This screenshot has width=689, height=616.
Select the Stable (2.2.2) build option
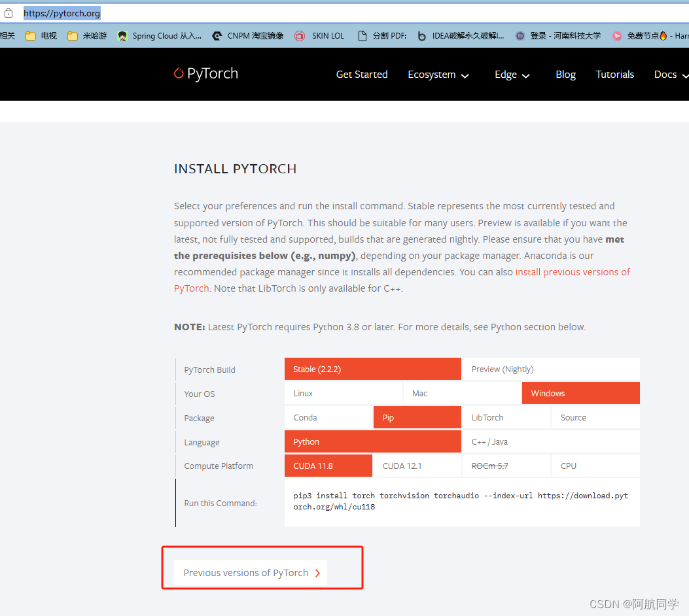tap(372, 369)
